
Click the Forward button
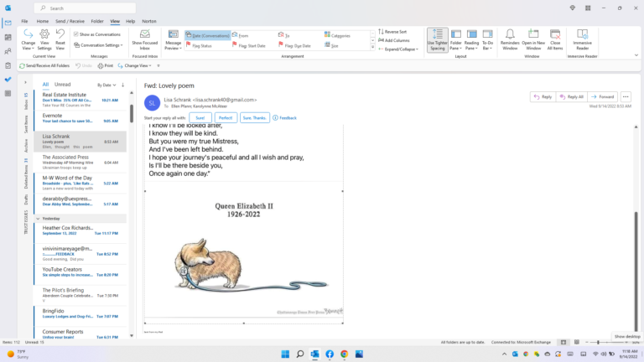coord(602,97)
